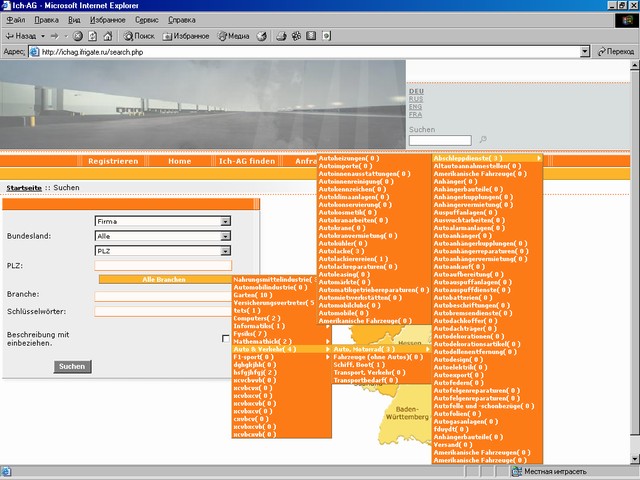This screenshot has width=640, height=480.
Task: Expand F1-sport( 0 ) submenu
Action: click(282, 357)
